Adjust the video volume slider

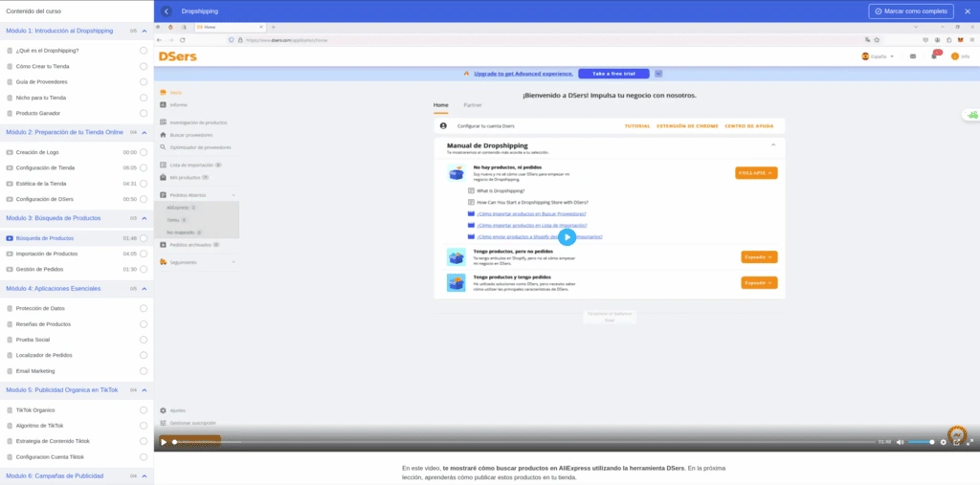click(x=920, y=442)
